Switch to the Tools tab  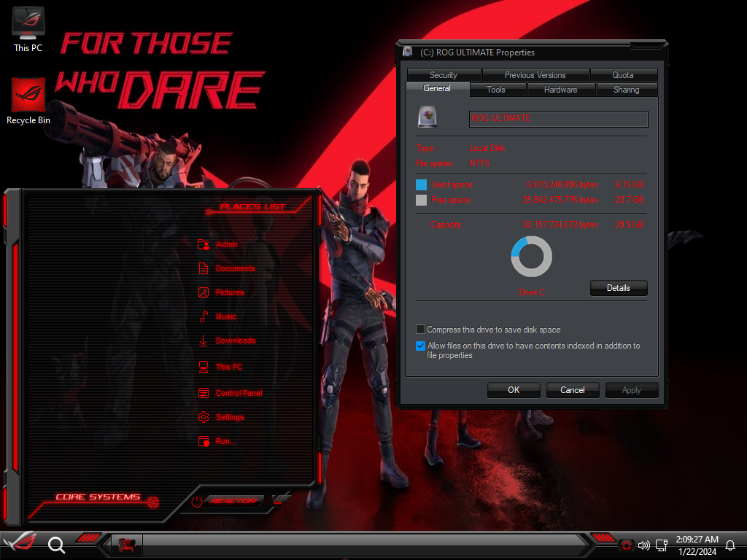click(496, 90)
